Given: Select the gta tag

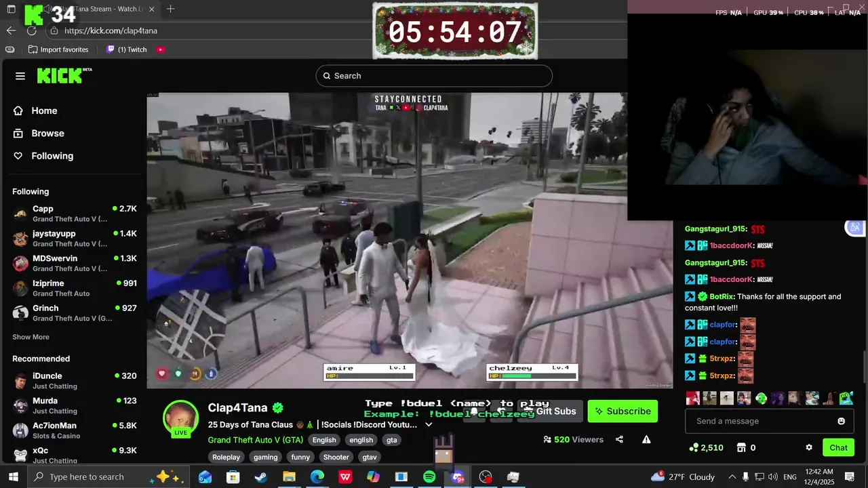Looking at the screenshot, I should (x=392, y=440).
